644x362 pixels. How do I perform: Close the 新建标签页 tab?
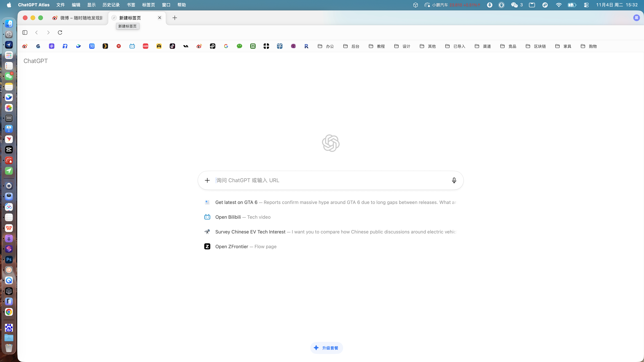(159, 18)
